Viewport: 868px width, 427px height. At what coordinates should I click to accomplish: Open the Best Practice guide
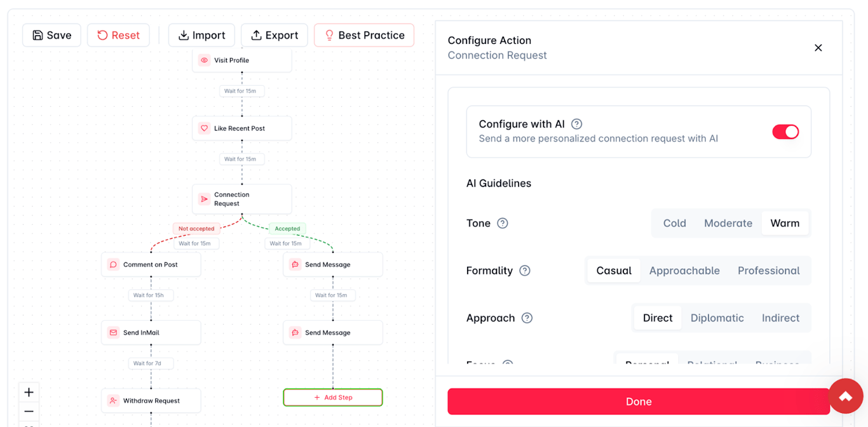pos(364,35)
